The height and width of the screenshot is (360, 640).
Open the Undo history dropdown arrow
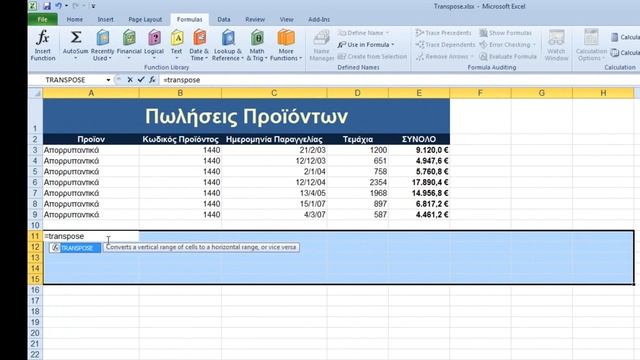pos(66,6)
